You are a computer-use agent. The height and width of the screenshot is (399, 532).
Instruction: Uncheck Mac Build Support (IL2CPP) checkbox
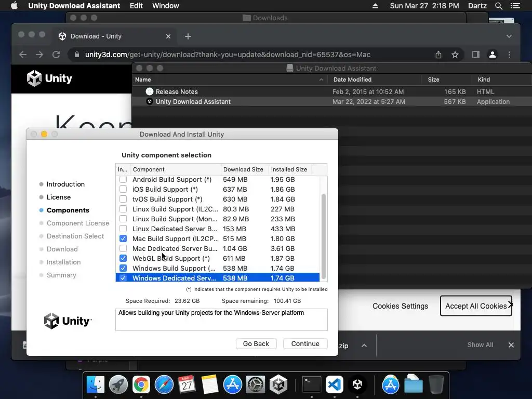pos(123,238)
